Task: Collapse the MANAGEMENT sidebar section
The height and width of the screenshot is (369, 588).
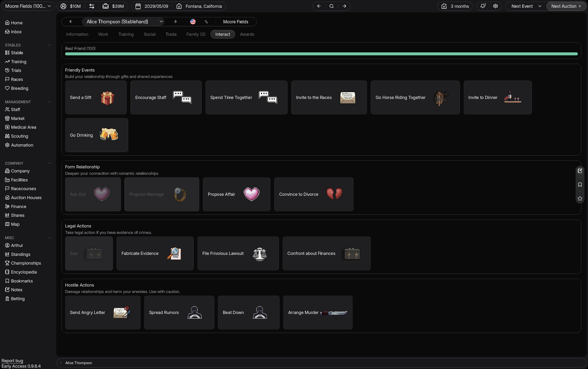Action: [x=50, y=102]
